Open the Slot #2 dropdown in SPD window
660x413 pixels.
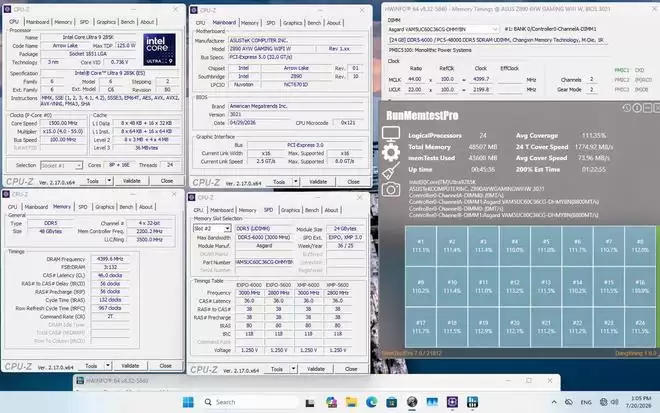[x=212, y=229]
